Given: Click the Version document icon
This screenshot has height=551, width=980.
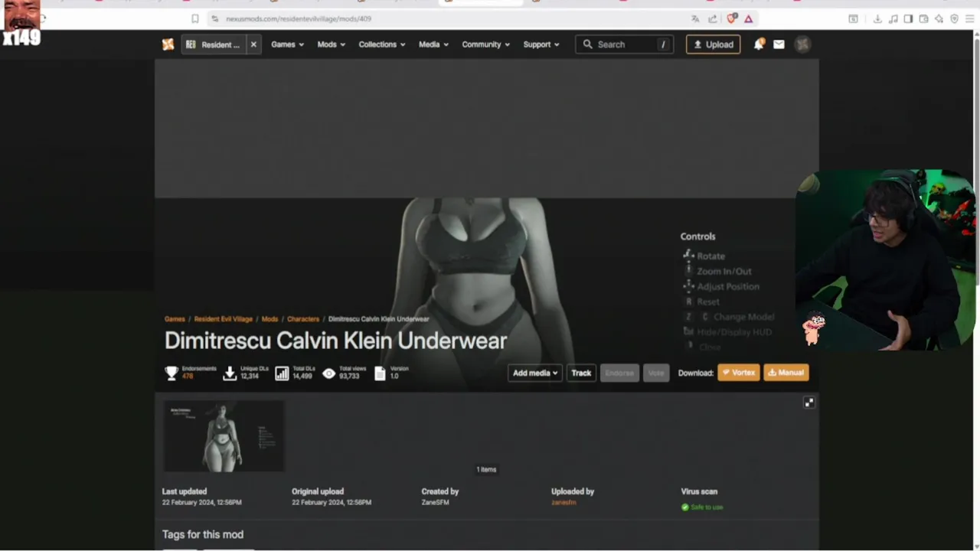Looking at the screenshot, I should [380, 373].
